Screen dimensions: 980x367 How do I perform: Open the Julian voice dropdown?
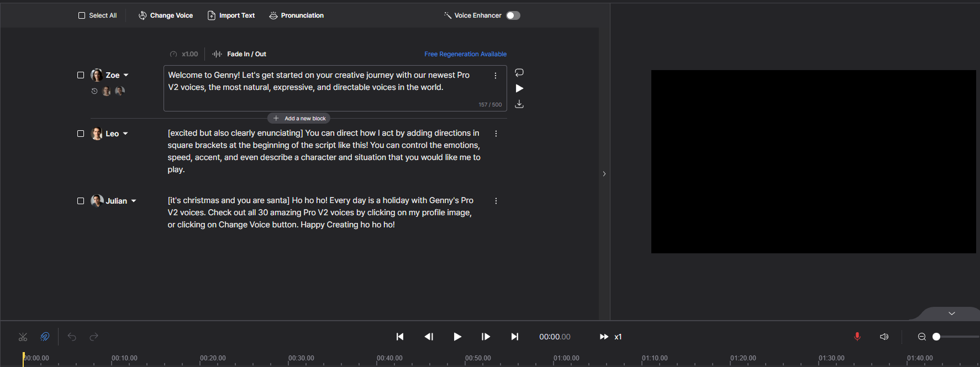(x=134, y=201)
